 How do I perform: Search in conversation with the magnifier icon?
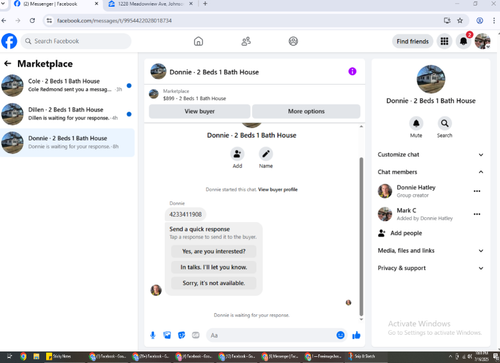pyautogui.click(x=444, y=124)
